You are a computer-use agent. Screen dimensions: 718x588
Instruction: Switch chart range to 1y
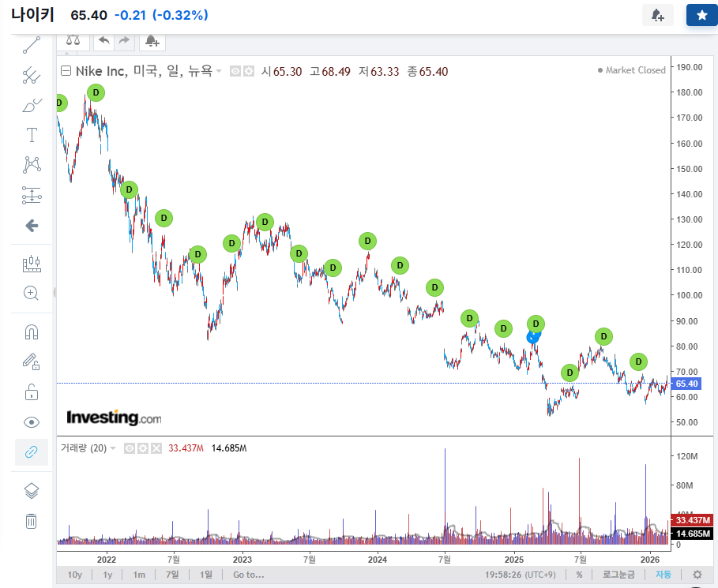(x=107, y=575)
